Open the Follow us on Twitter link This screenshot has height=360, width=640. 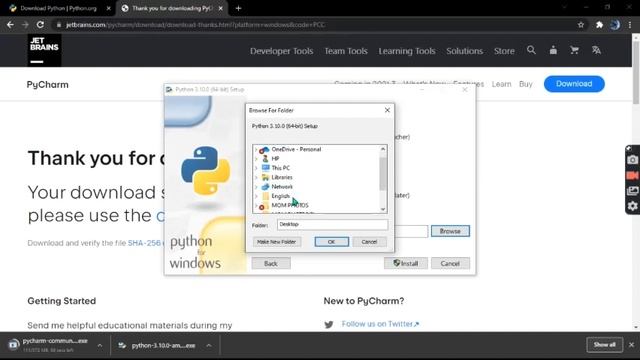point(380,324)
